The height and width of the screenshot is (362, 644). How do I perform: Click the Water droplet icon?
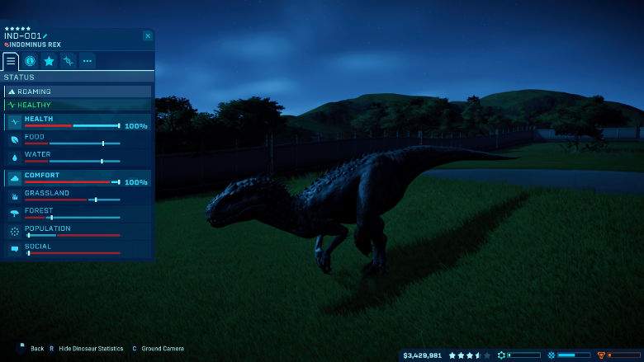14,158
